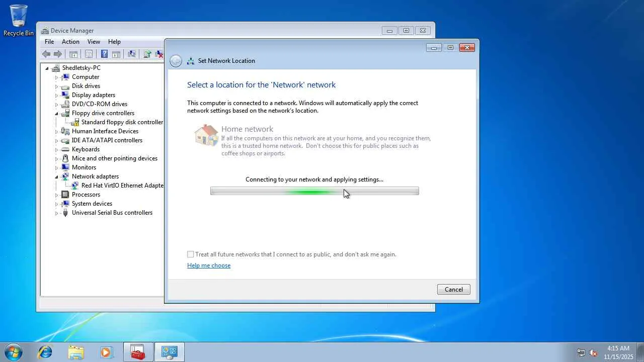Collapse the Network adapters node
The height and width of the screenshot is (362, 644).
pyautogui.click(x=56, y=177)
